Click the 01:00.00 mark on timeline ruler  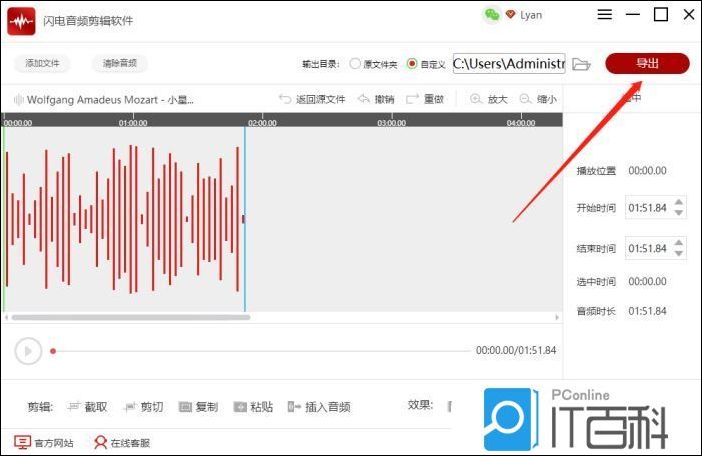[x=133, y=123]
